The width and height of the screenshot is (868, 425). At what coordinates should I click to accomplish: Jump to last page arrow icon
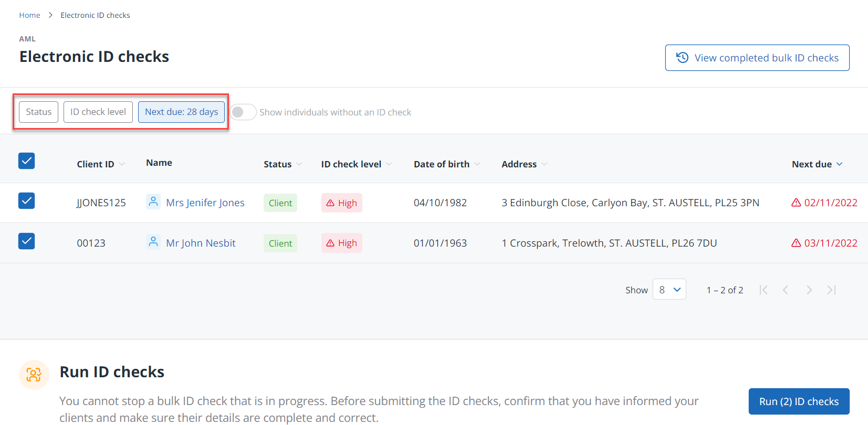[831, 290]
